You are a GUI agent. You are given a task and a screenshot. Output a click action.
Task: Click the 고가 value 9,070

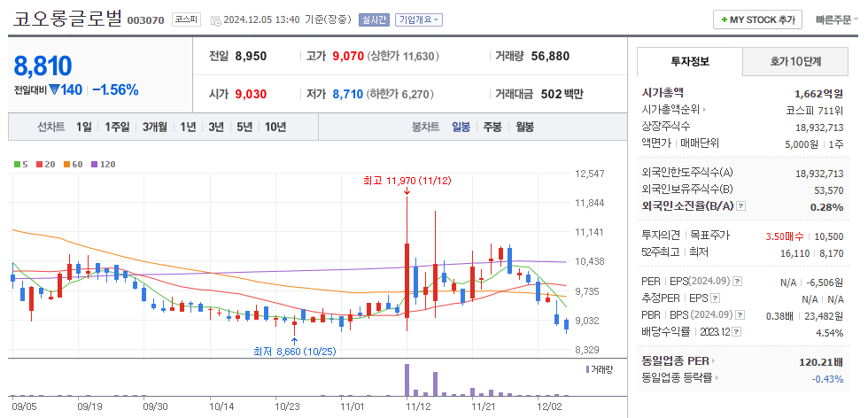(x=348, y=56)
